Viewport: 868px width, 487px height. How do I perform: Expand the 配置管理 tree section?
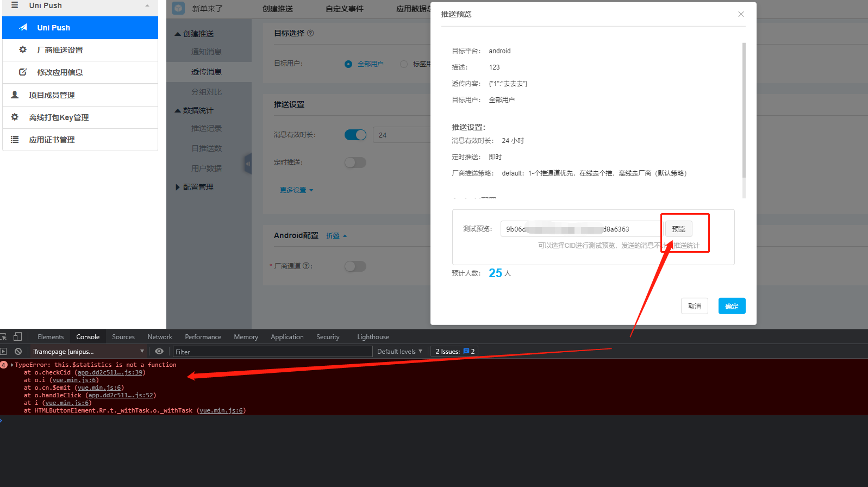(x=178, y=187)
